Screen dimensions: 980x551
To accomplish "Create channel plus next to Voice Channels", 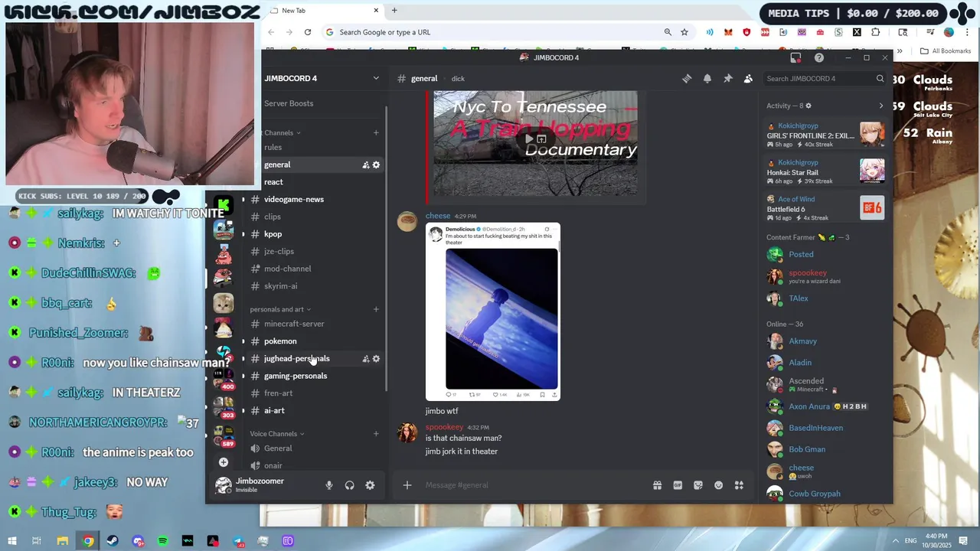I will pyautogui.click(x=376, y=434).
